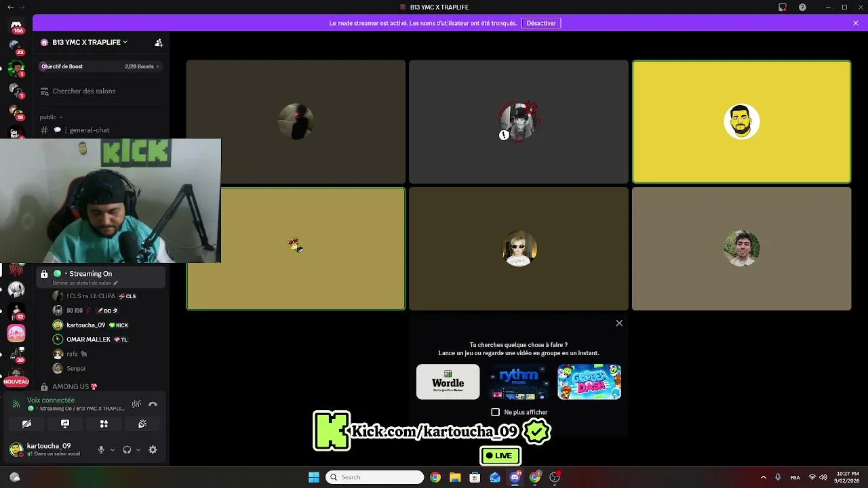
Task: Toggle microphone mute in user panel
Action: [101, 449]
